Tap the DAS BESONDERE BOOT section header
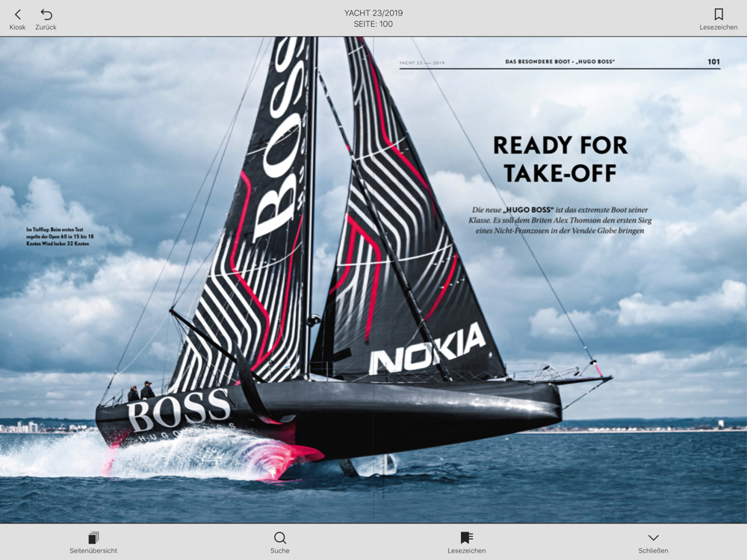Viewport: 747px width, 560px height. coord(560,61)
